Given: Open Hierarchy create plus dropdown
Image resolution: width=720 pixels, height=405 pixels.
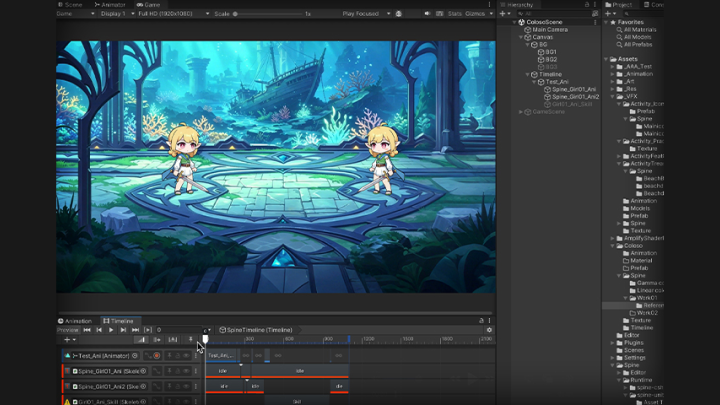Looking at the screenshot, I should [505, 14].
